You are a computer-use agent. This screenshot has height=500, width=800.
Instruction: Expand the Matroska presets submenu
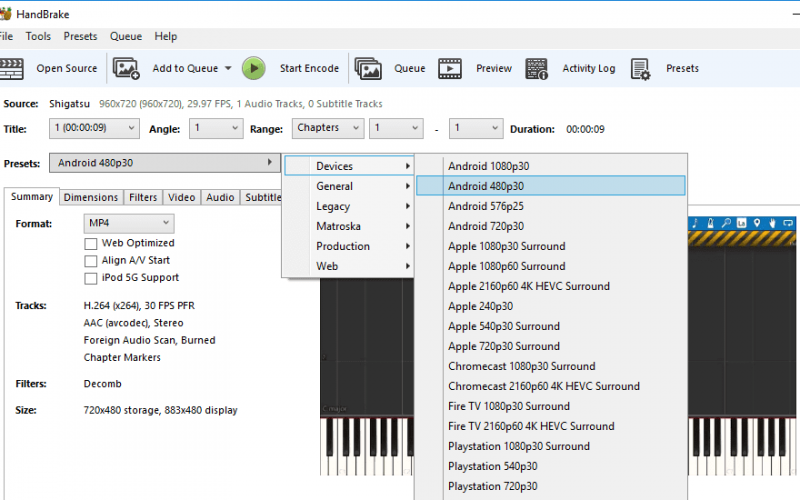tap(348, 226)
